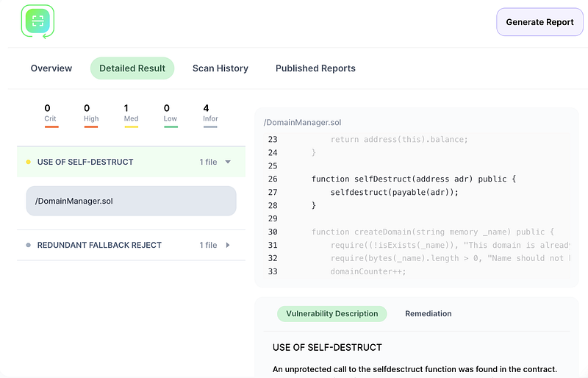The height and width of the screenshot is (378, 588).
Task: Open the Overview tab
Action: point(51,68)
